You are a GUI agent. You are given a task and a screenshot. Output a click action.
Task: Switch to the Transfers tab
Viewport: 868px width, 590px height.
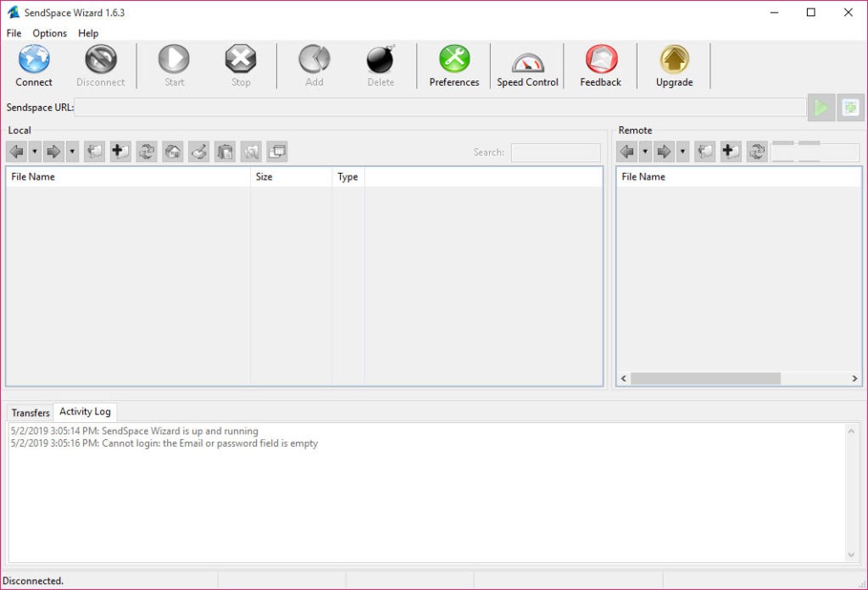pyautogui.click(x=31, y=413)
